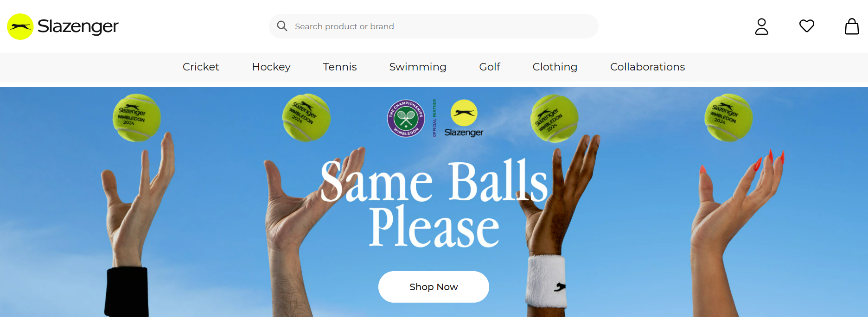Browse the Swimming category
Image resolution: width=868 pixels, height=317 pixels.
(x=418, y=67)
